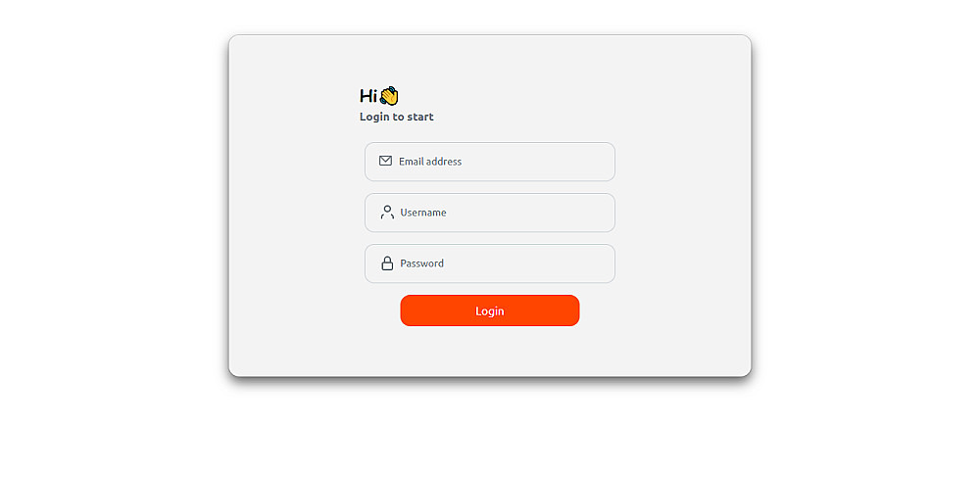Click the "Login to start" subtitle

pyautogui.click(x=396, y=117)
